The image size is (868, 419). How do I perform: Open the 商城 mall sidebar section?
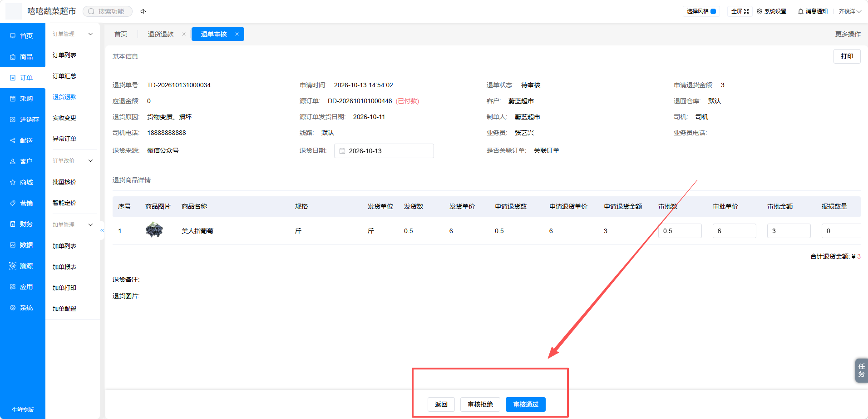[x=23, y=182]
